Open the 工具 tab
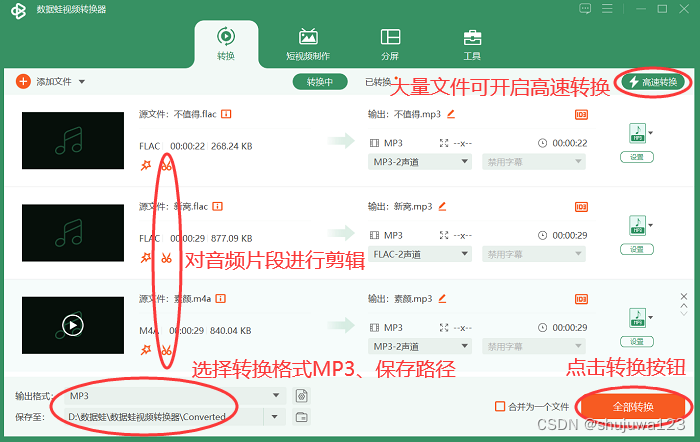This screenshot has width=700, height=442. click(472, 44)
